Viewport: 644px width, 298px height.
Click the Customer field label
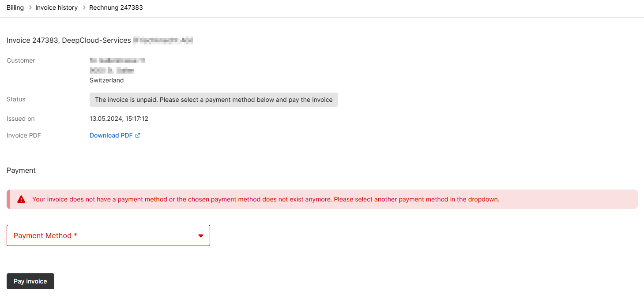[x=21, y=60]
